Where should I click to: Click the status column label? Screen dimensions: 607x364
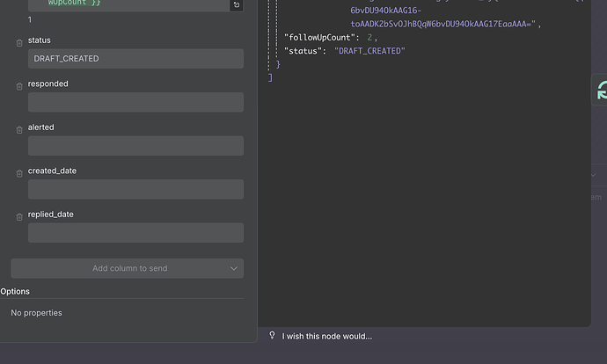[x=39, y=40]
